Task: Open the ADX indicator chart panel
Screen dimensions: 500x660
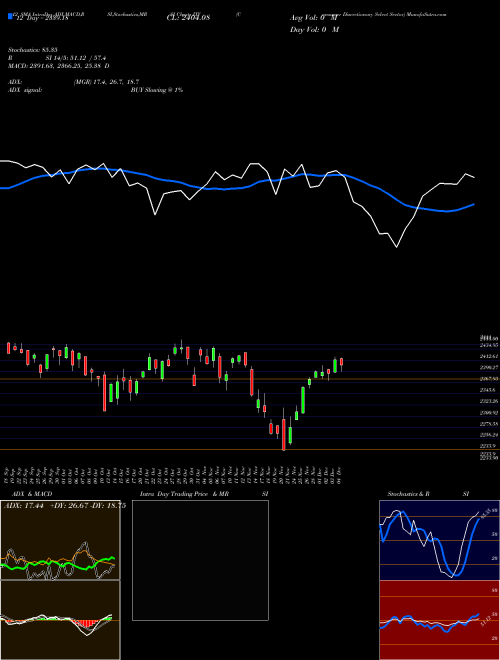Action: [60, 540]
